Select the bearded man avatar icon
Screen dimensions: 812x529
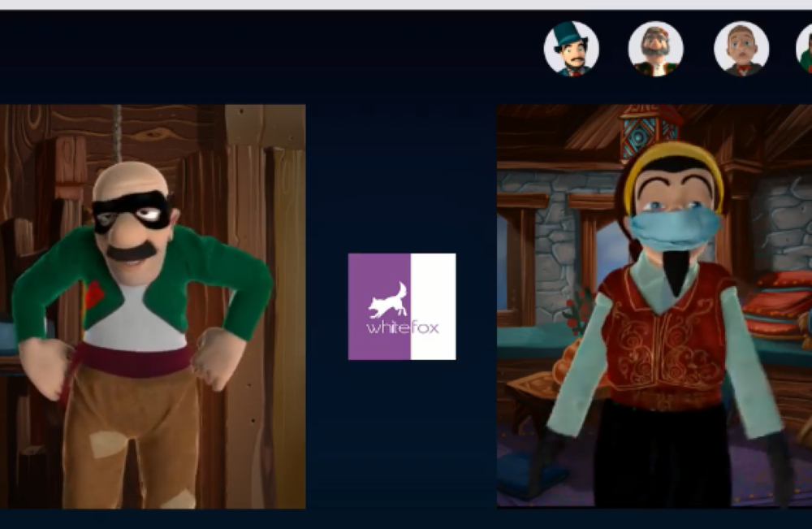[x=656, y=49]
